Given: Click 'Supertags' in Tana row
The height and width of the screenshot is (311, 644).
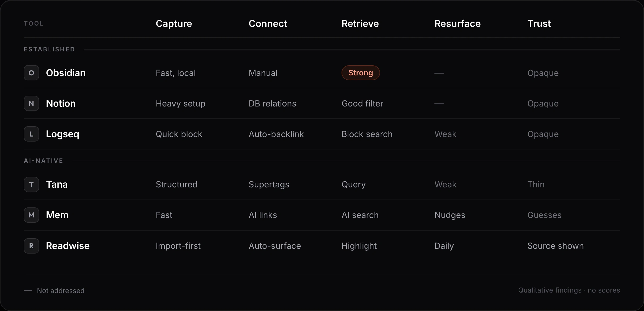Looking at the screenshot, I should tap(269, 185).
